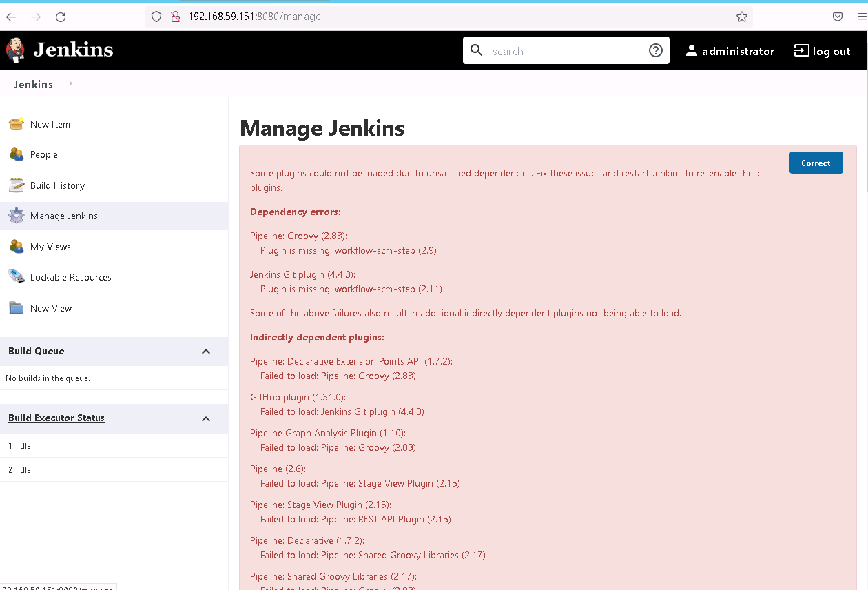Click the log out arrow icon
The image size is (868, 590).
[x=801, y=50]
